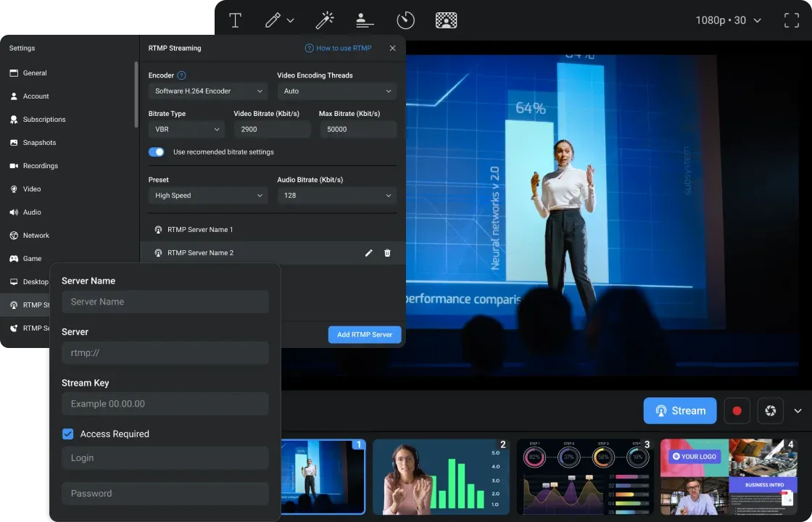Enter fullscreen with the expand icon
Image resolution: width=812 pixels, height=522 pixels.
tap(792, 20)
